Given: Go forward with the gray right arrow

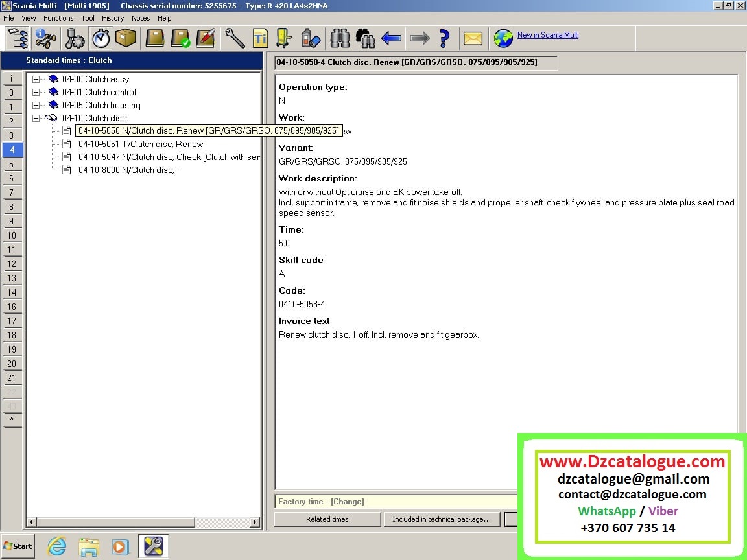Looking at the screenshot, I should coord(420,39).
